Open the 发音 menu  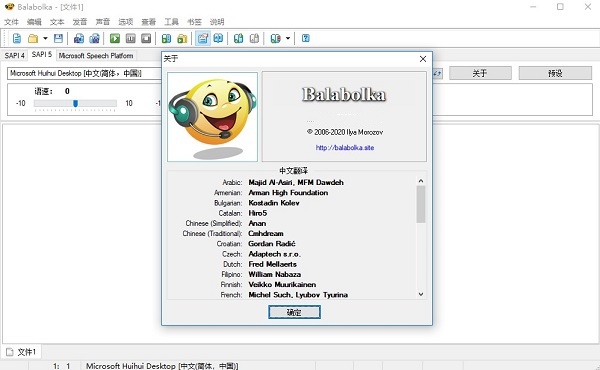[80, 22]
